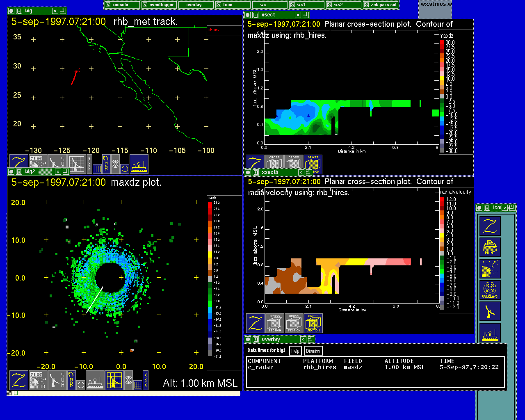Toggle the polar rings icon in big2 toolbar
The width and height of the screenshot is (525, 420).
click(x=128, y=380)
